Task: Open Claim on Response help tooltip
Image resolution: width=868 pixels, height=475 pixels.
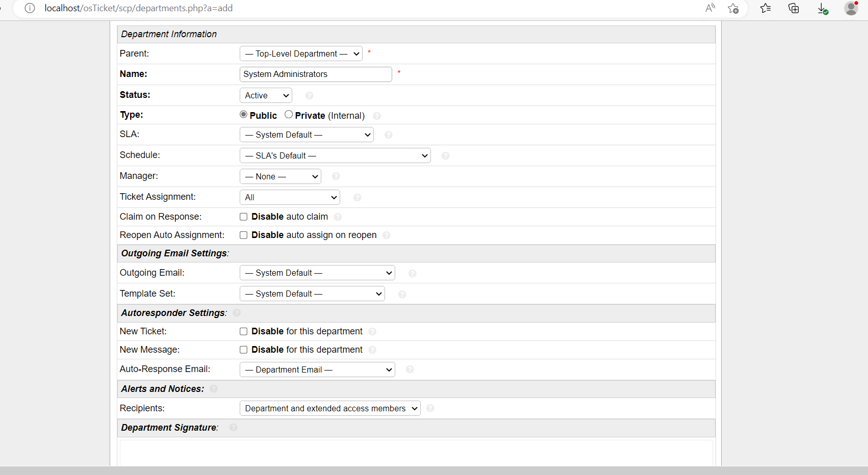Action: (338, 217)
